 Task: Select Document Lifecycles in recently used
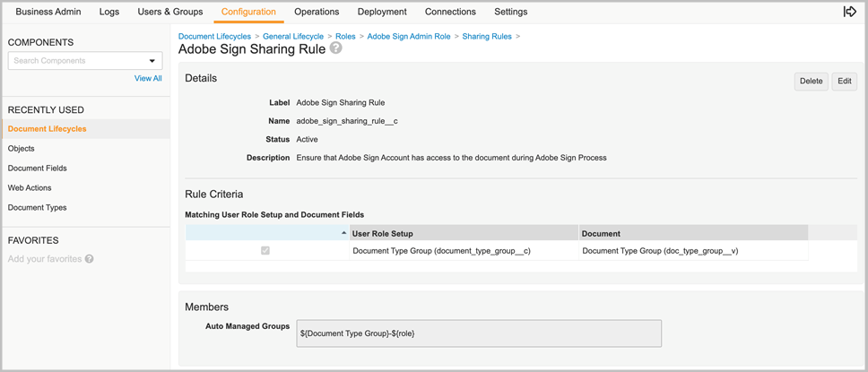(48, 129)
